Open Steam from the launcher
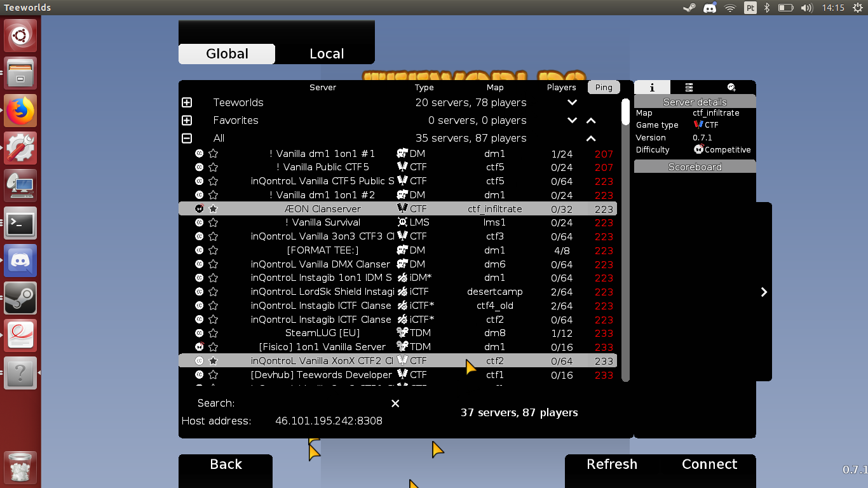Image resolution: width=868 pixels, height=488 pixels. point(20,298)
